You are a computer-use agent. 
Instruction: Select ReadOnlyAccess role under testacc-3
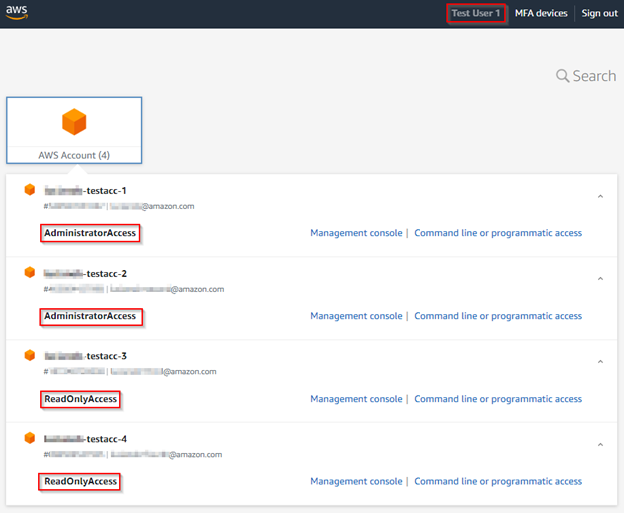80,399
